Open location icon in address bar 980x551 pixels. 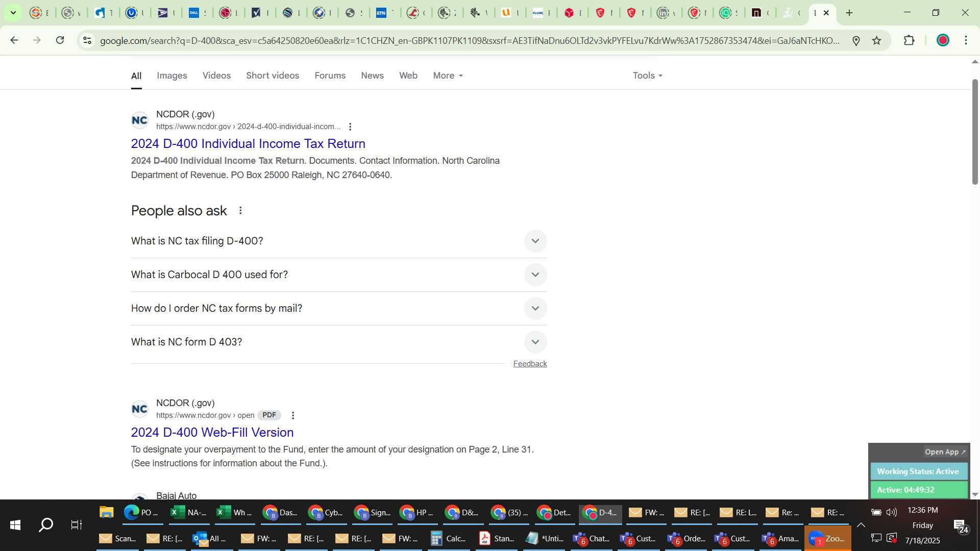point(856,40)
